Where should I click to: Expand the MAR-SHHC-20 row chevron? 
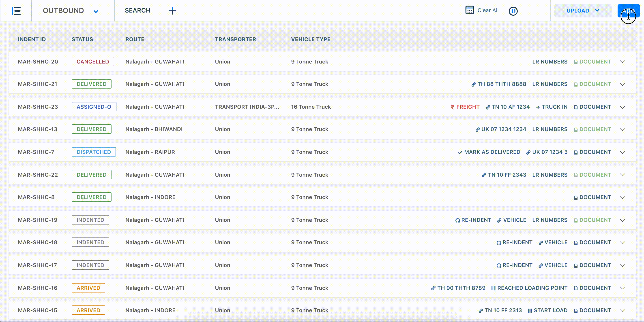point(623,62)
